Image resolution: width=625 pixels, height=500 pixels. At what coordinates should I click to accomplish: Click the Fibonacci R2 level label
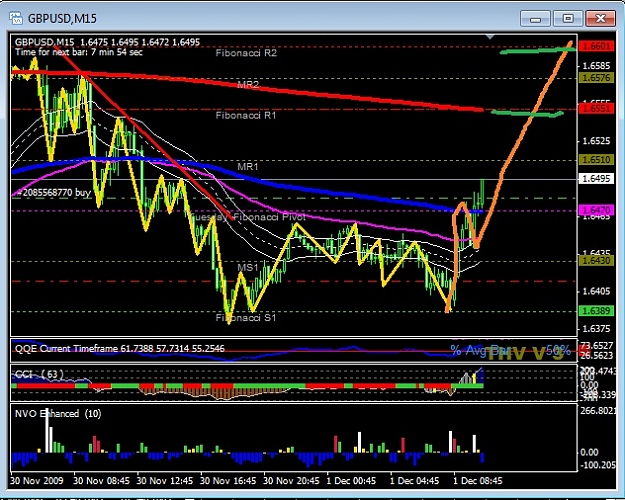(246, 53)
